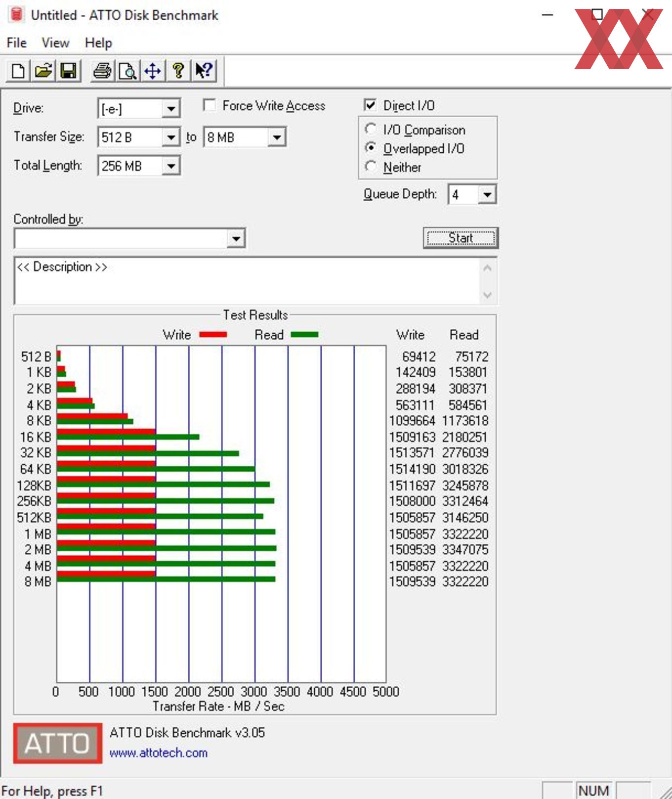Open the Queue Depth dropdown

(x=487, y=194)
